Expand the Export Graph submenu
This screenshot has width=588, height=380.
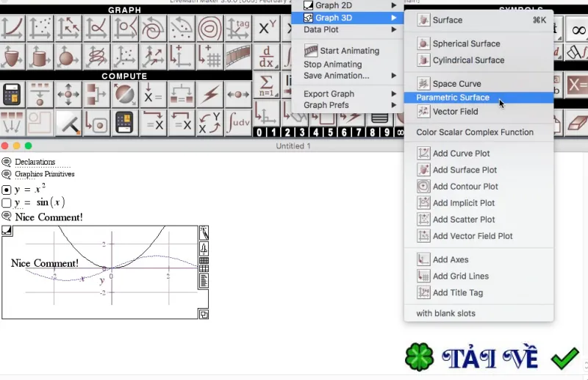tap(348, 94)
